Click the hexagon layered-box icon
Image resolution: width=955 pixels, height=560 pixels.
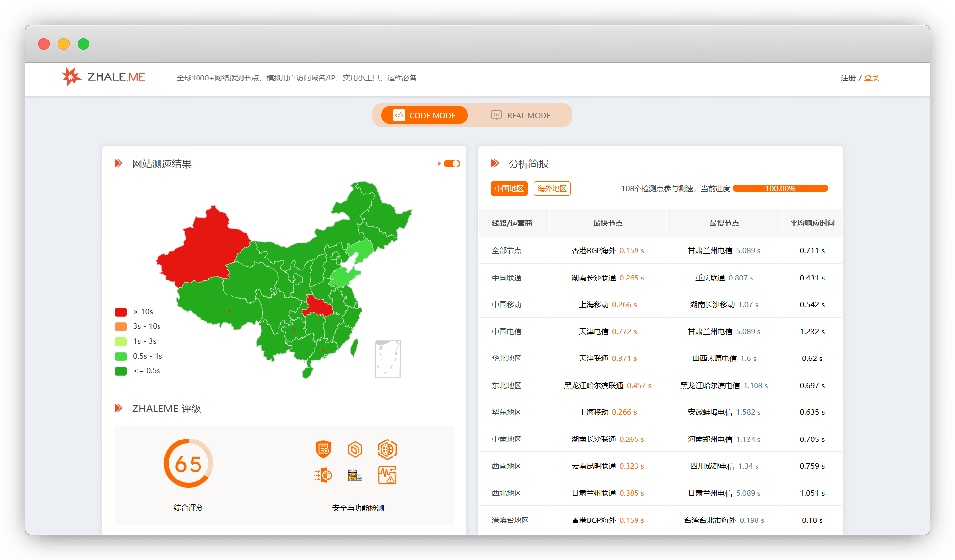[355, 449]
